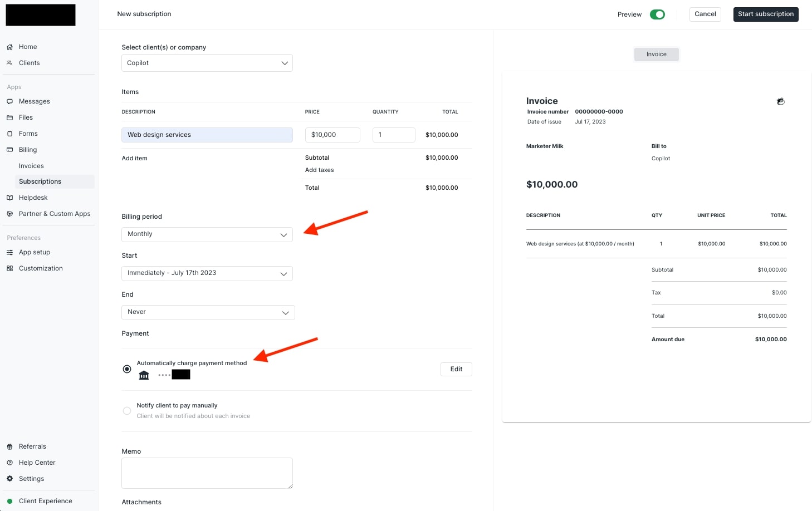Select the Settings gear icon

point(9,479)
